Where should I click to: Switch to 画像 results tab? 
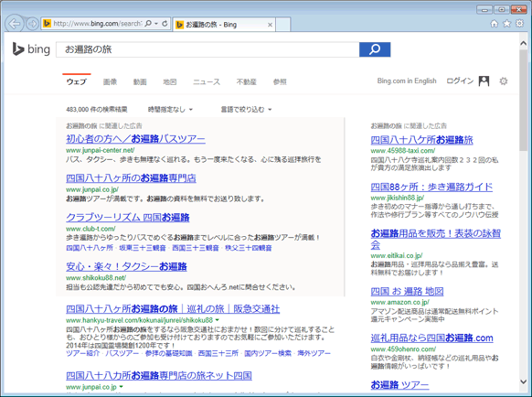click(x=110, y=81)
